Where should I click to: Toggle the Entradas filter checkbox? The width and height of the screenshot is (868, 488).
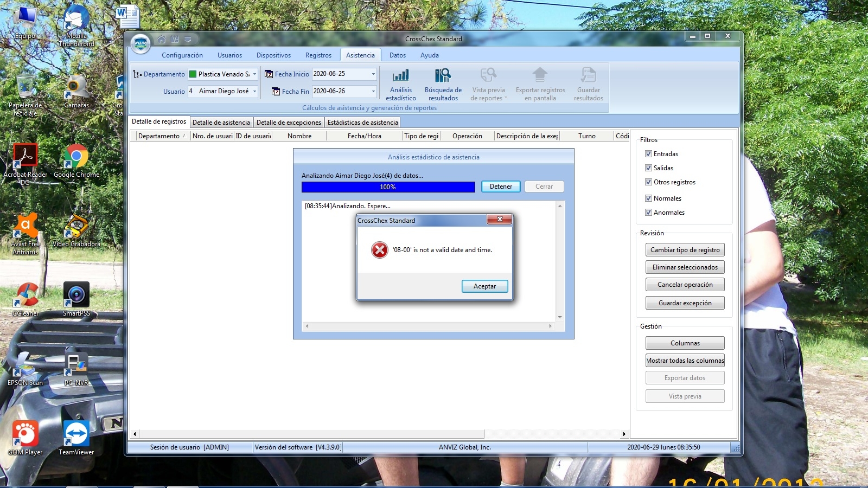point(648,154)
